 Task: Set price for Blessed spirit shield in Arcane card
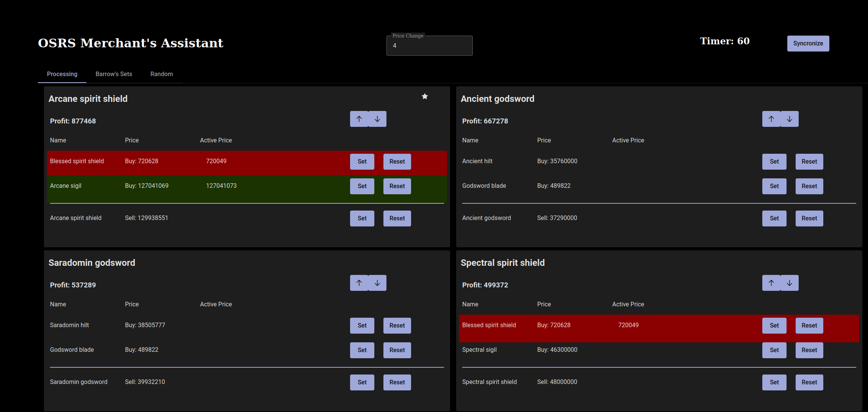click(x=362, y=162)
